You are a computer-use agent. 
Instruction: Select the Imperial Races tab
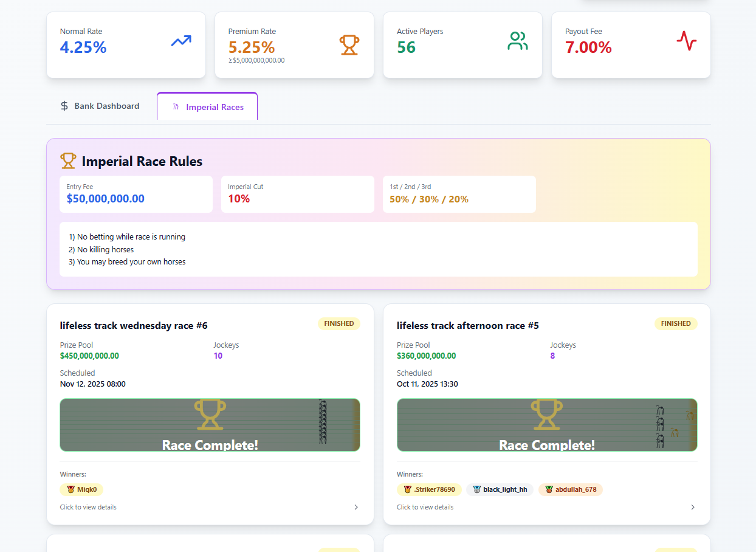207,107
